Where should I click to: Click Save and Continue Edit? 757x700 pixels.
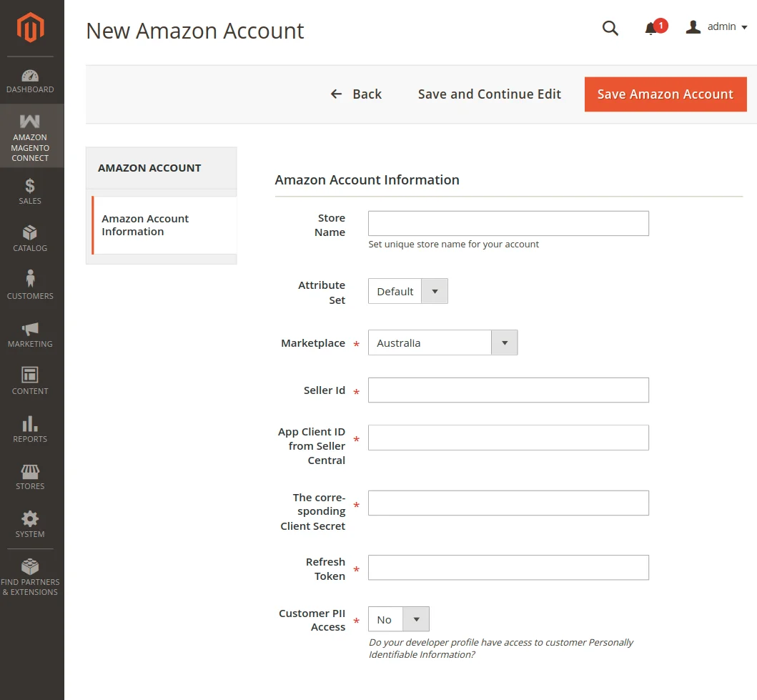click(489, 94)
